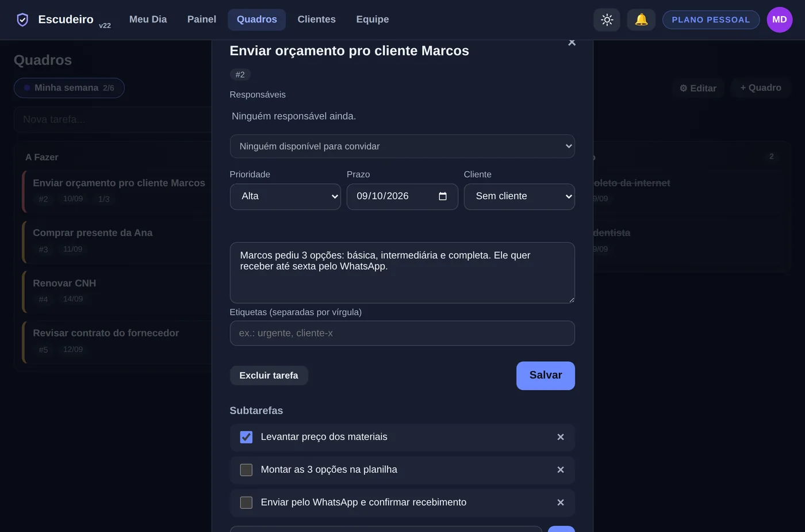The height and width of the screenshot is (532, 805).
Task: Open Revisar contrato do fornecedor card
Action: (118, 341)
